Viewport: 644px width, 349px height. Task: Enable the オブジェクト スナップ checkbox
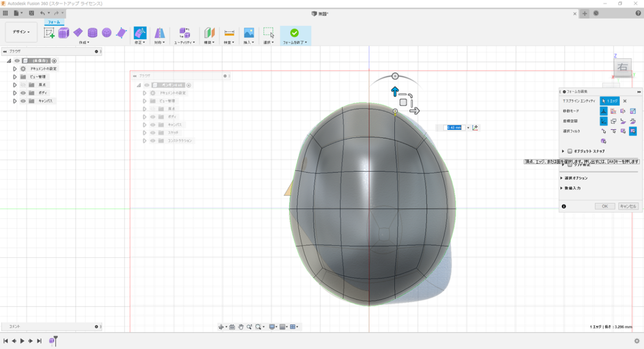pos(570,151)
